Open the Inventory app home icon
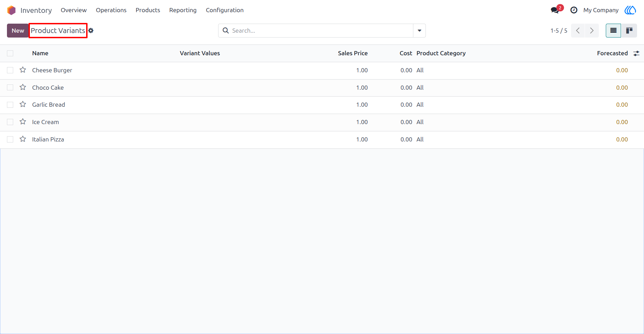The image size is (644, 334). pos(11,10)
